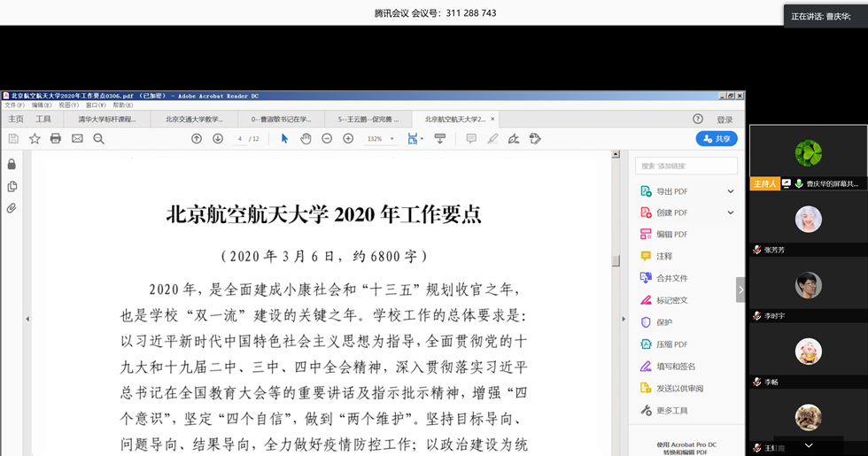Switch to the 清华大学标杆课程 tab

tap(106, 119)
